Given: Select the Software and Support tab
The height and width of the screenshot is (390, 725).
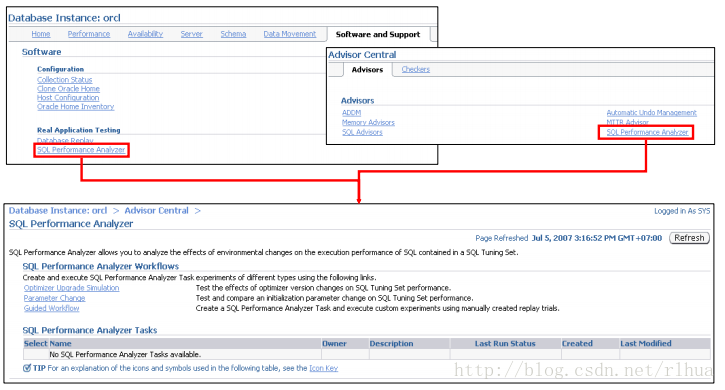Looking at the screenshot, I should pos(378,34).
